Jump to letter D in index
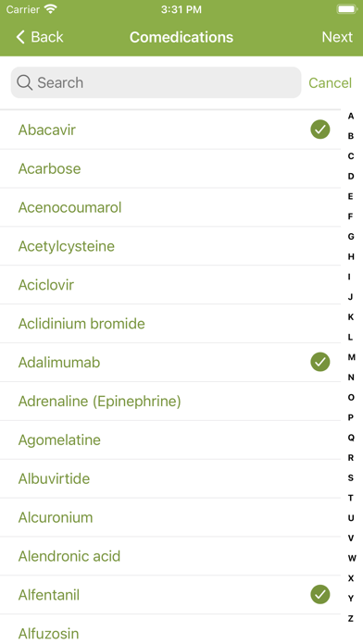The width and height of the screenshot is (363, 644). (x=351, y=176)
